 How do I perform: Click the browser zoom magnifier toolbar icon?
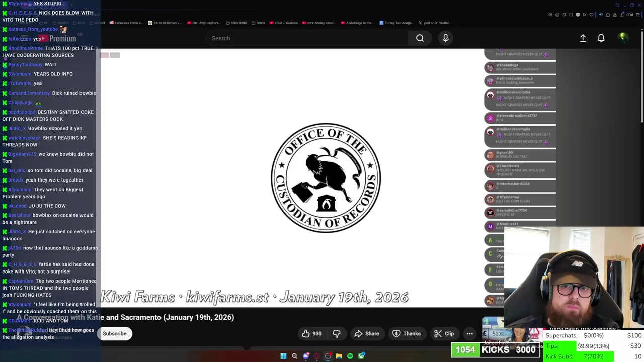coord(550,15)
